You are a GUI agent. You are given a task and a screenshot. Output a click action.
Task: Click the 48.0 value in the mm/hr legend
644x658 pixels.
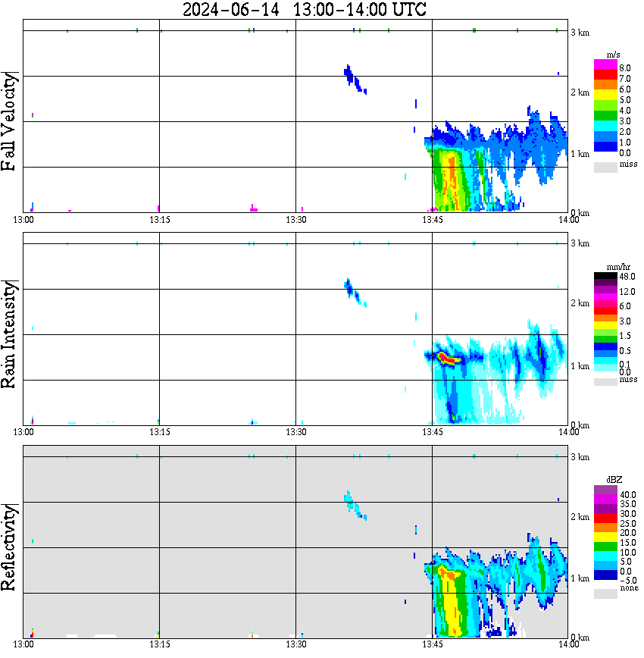tap(627, 277)
